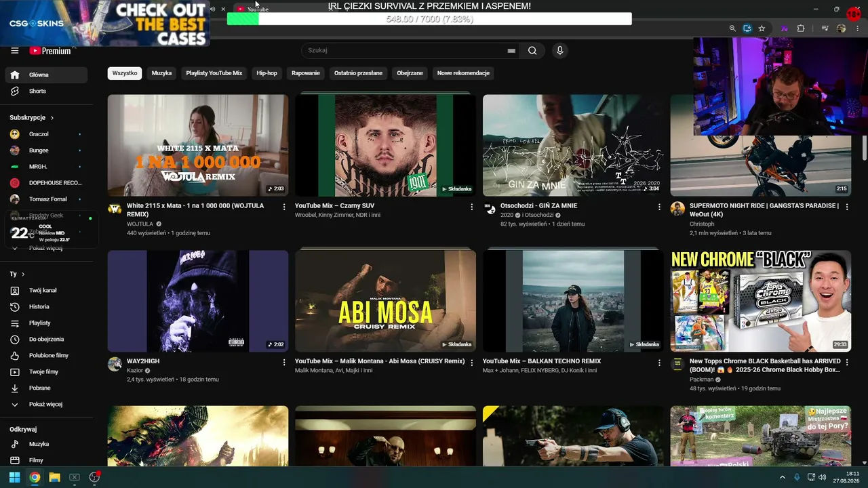Go to Główna home in the sidebar
This screenshot has width=868, height=488.
click(x=46, y=75)
